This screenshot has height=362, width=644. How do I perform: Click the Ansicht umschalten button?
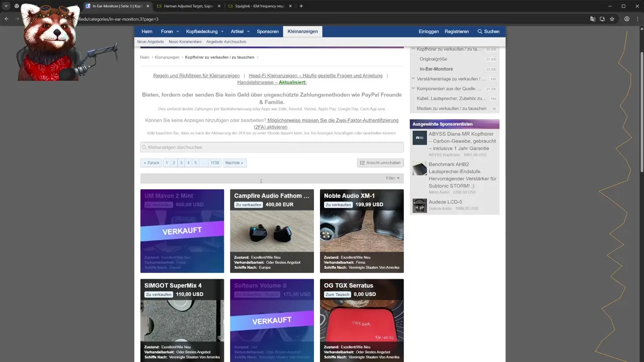pyautogui.click(x=380, y=163)
